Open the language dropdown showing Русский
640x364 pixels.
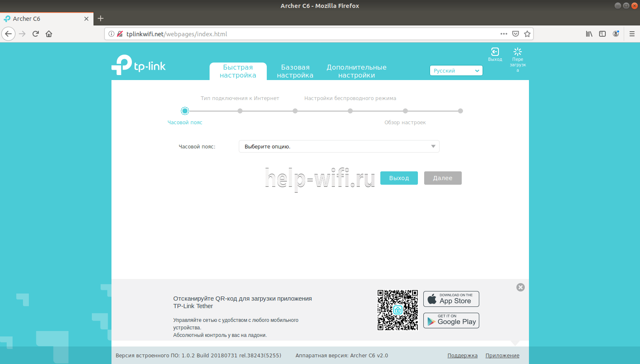tap(456, 71)
